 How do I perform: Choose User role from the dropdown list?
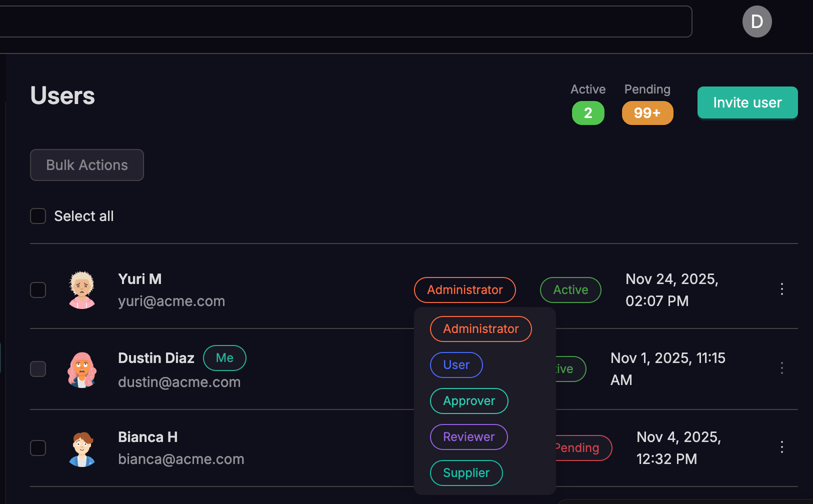pyautogui.click(x=456, y=365)
